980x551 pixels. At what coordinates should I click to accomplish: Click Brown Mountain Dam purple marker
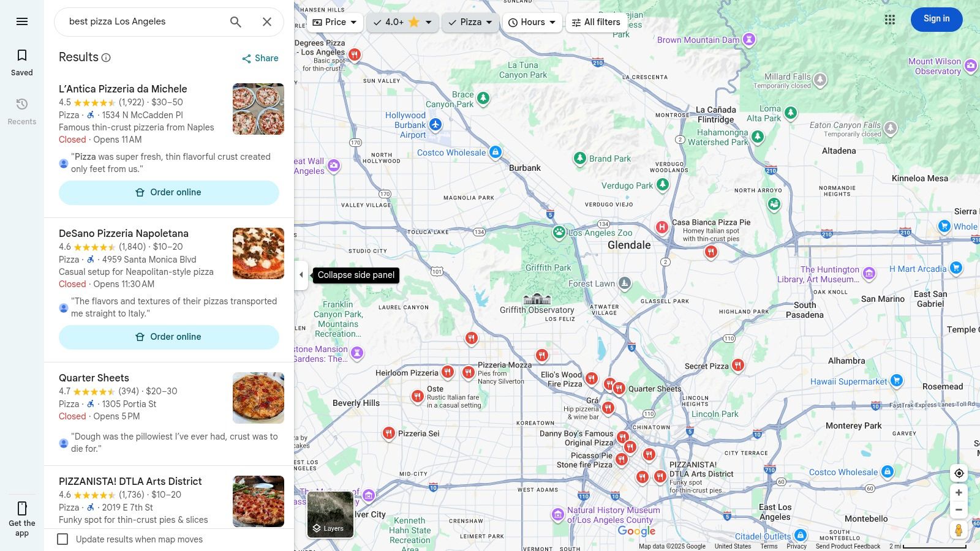point(748,39)
